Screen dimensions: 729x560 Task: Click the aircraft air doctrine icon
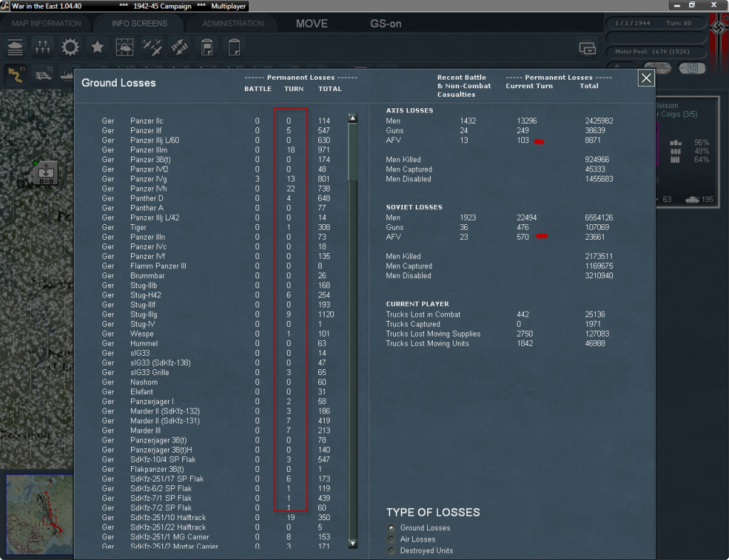(152, 47)
